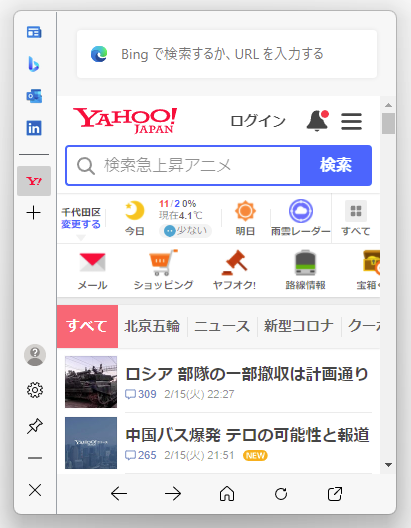Open 309 comments on Russia article
This screenshot has width=411, height=528.
141,394
